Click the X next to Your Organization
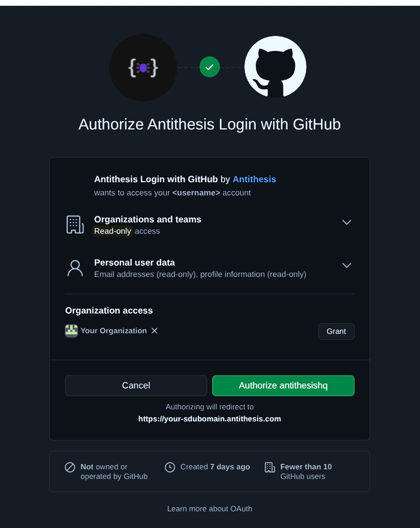This screenshot has width=420, height=528. click(x=154, y=331)
